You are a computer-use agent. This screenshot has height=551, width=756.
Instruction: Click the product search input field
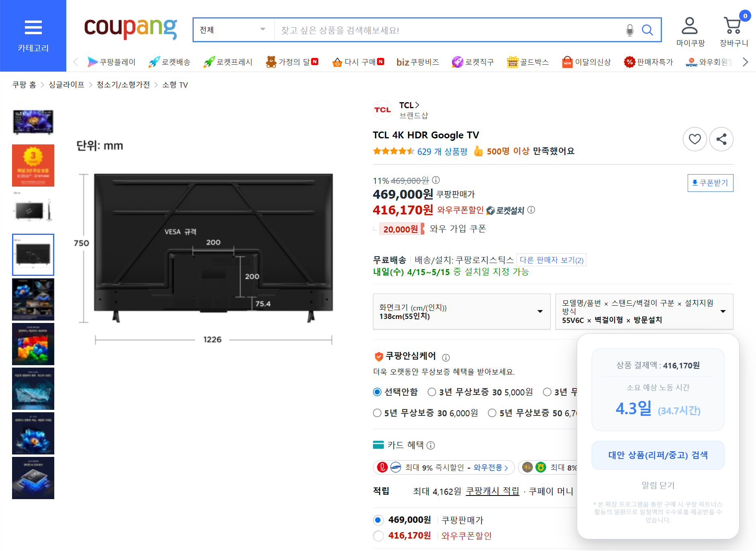(x=448, y=30)
